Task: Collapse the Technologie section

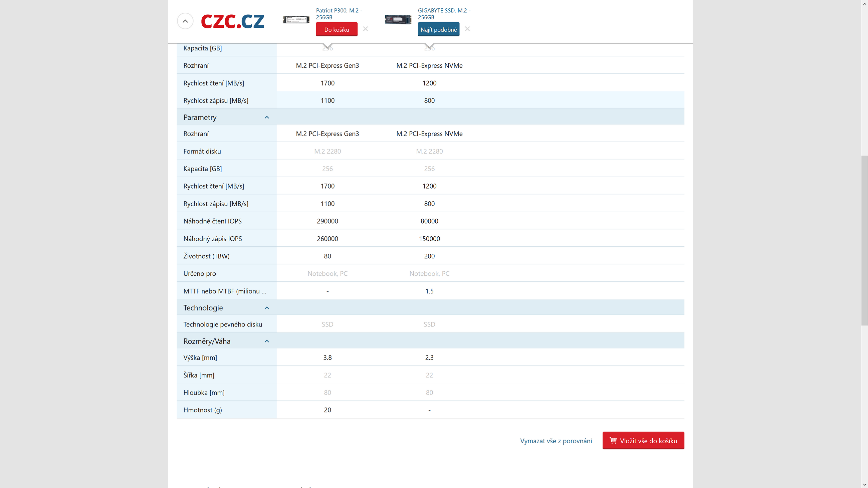Action: click(x=266, y=308)
